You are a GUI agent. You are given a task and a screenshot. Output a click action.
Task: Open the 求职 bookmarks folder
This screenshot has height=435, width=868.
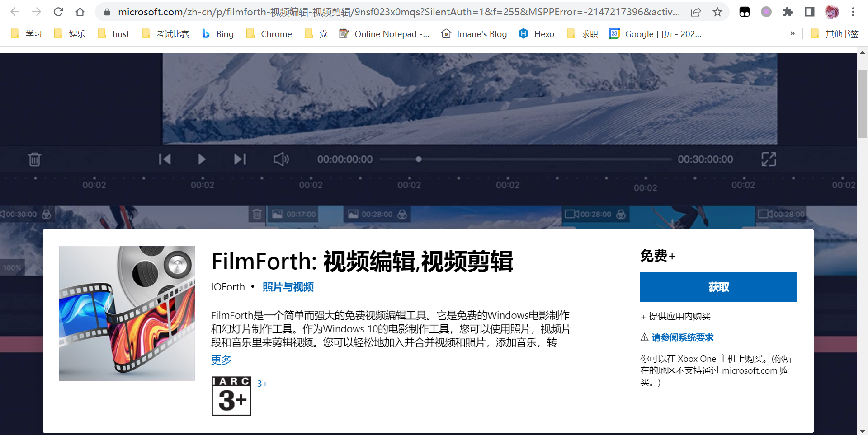582,34
